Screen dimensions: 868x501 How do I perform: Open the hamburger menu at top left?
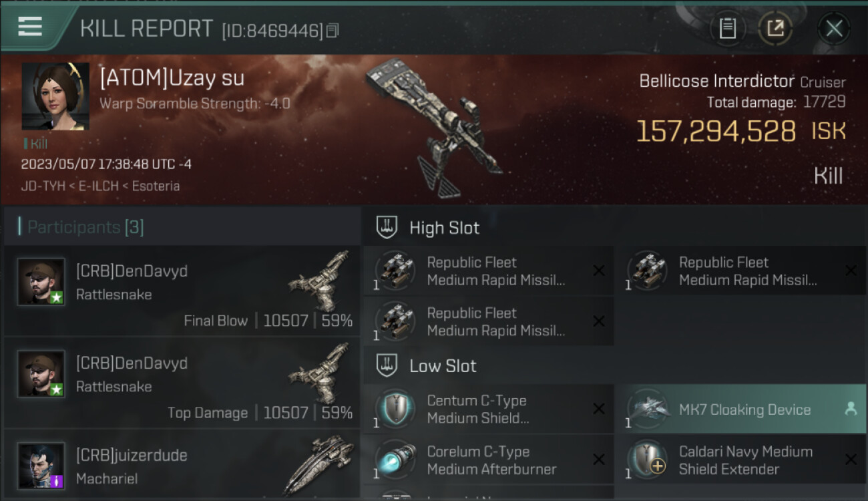[30, 27]
